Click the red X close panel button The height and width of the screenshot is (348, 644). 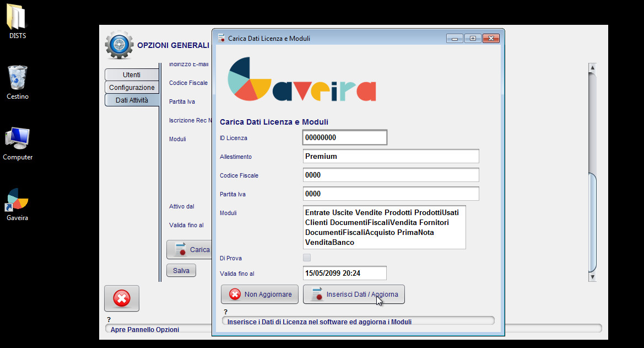122,299
